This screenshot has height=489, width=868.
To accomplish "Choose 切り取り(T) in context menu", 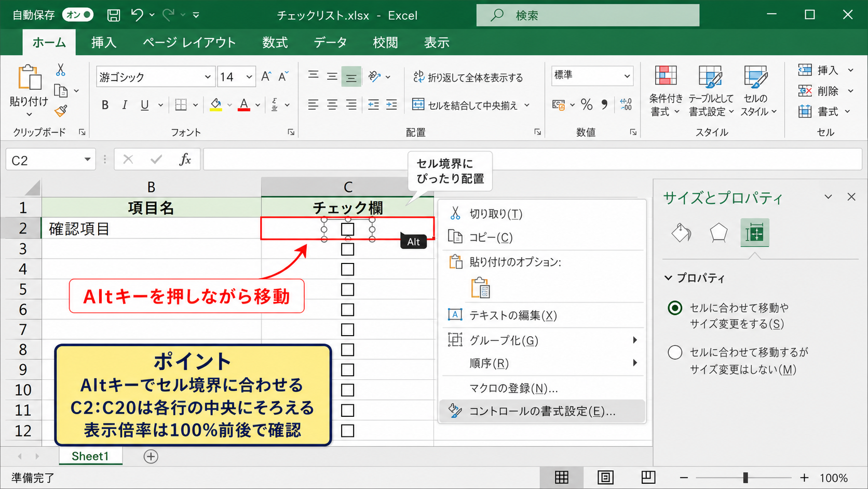I will coord(542,214).
